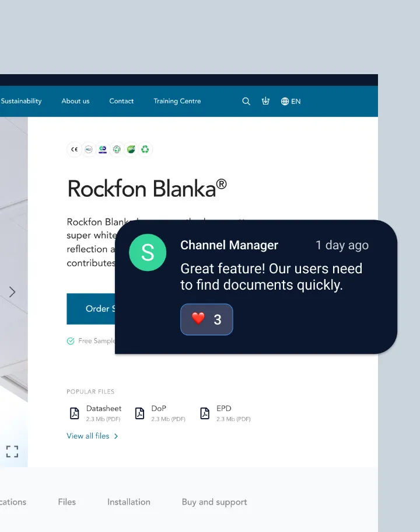
Task: Open the DoP PDF file
Action: point(160,413)
